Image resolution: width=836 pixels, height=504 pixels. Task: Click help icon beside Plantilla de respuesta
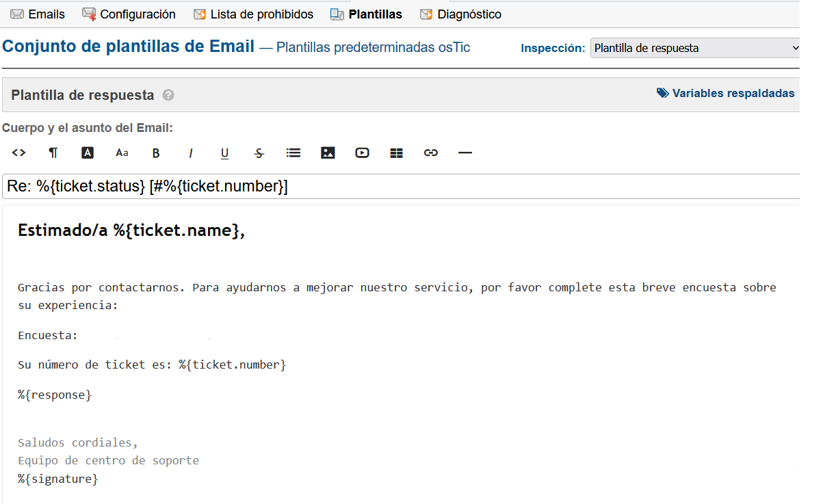tap(168, 96)
